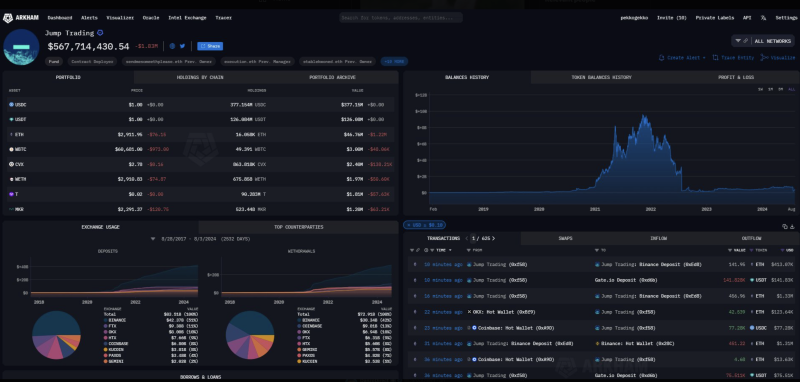Set balance chart range to 1M
Screen dimensions: 800x382
click(x=770, y=89)
